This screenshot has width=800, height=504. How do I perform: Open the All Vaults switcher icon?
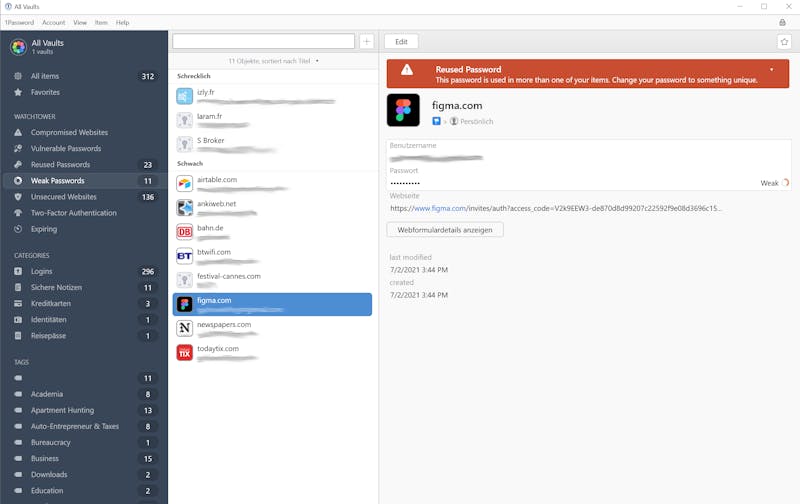19,47
